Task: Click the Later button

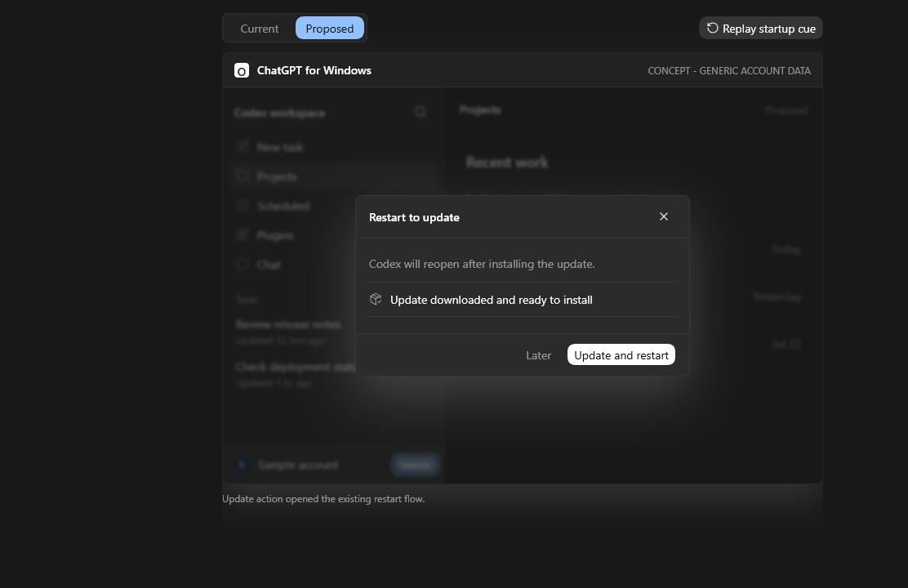Action: point(538,355)
